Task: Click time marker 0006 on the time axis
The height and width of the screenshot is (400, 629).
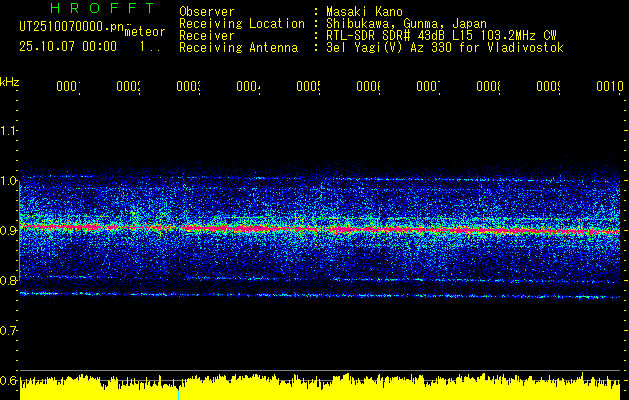Action: (x=368, y=86)
